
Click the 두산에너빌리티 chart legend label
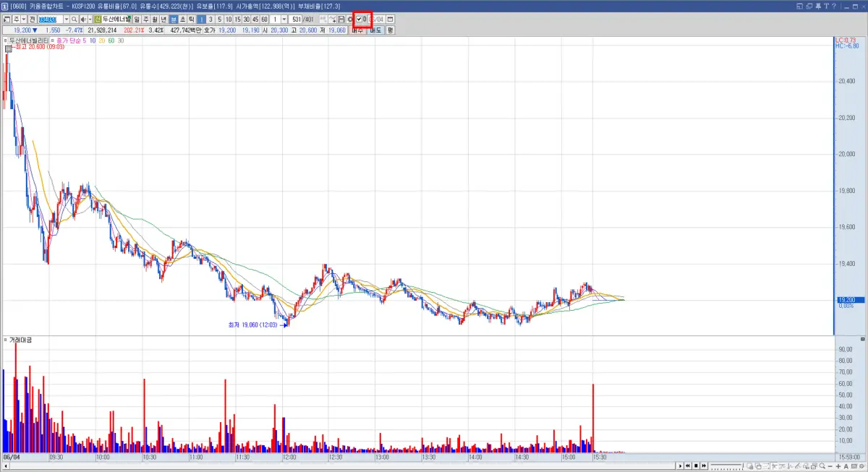tap(29, 40)
